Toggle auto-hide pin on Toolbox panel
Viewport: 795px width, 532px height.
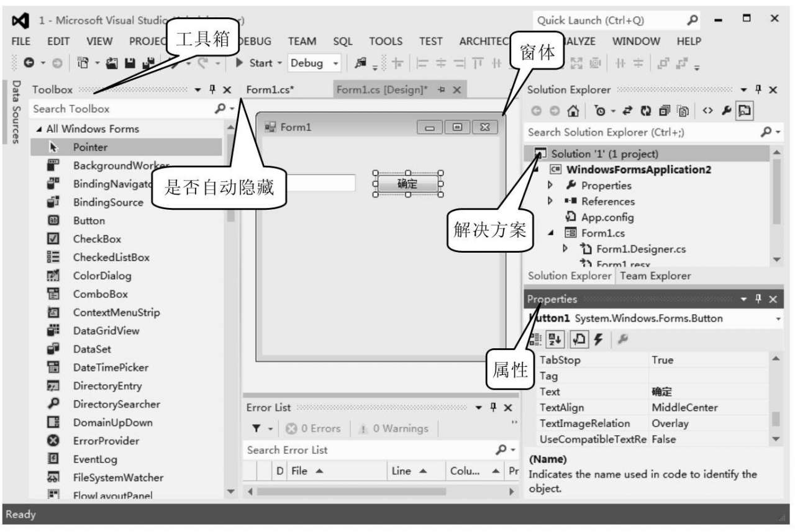[212, 89]
